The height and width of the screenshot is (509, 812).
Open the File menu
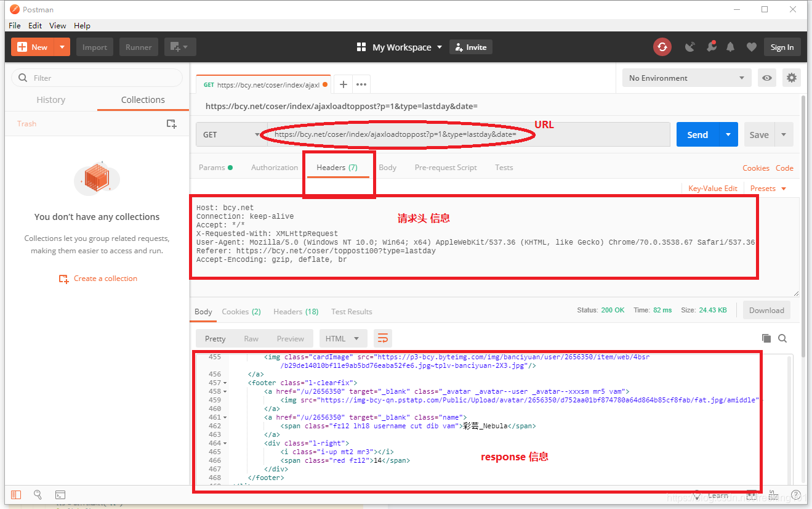click(x=15, y=25)
